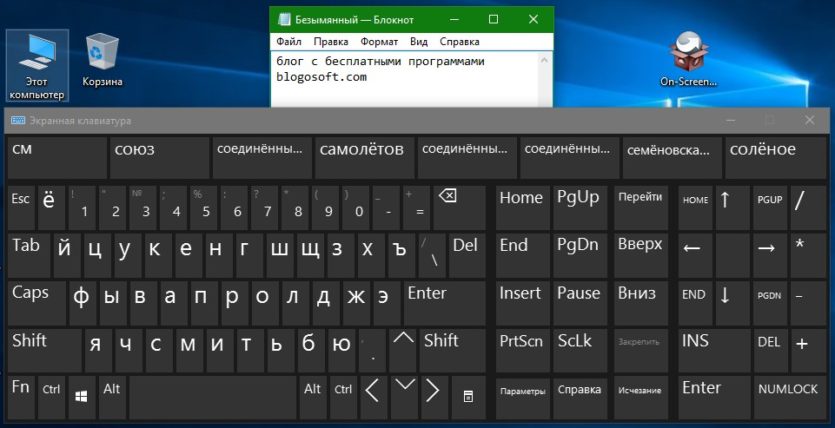This screenshot has height=428, width=835.
Task: Click the numpad up arrow key
Action: (x=733, y=208)
